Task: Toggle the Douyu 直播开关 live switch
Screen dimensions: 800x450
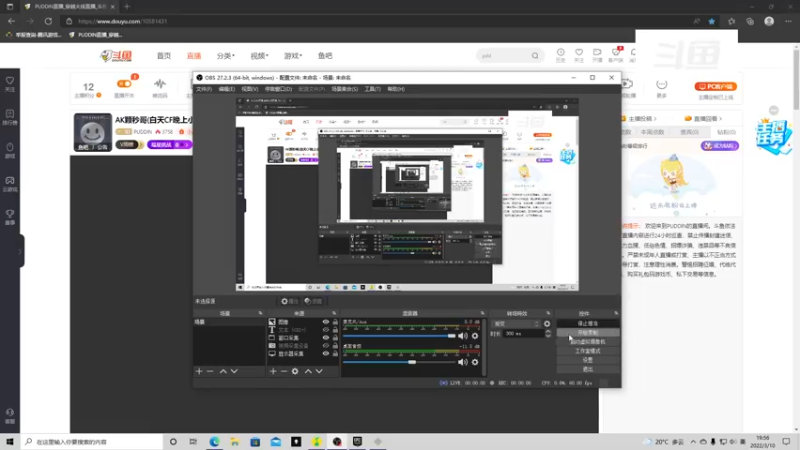Action: pos(124,84)
